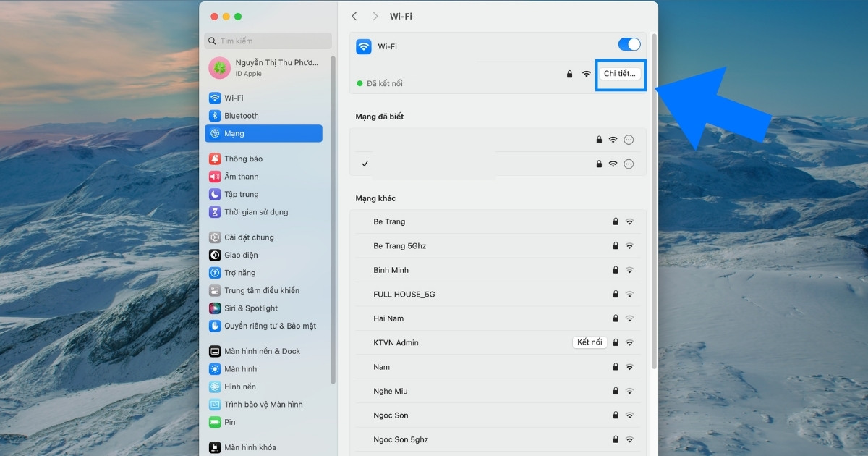Click the lock icon beside Be Trang
The height and width of the screenshot is (456, 868).
coord(615,221)
